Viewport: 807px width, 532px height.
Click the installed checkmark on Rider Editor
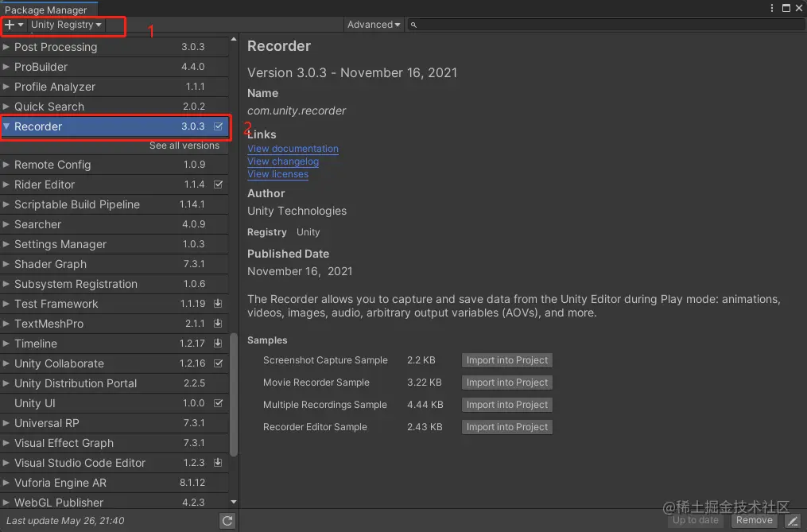point(218,184)
